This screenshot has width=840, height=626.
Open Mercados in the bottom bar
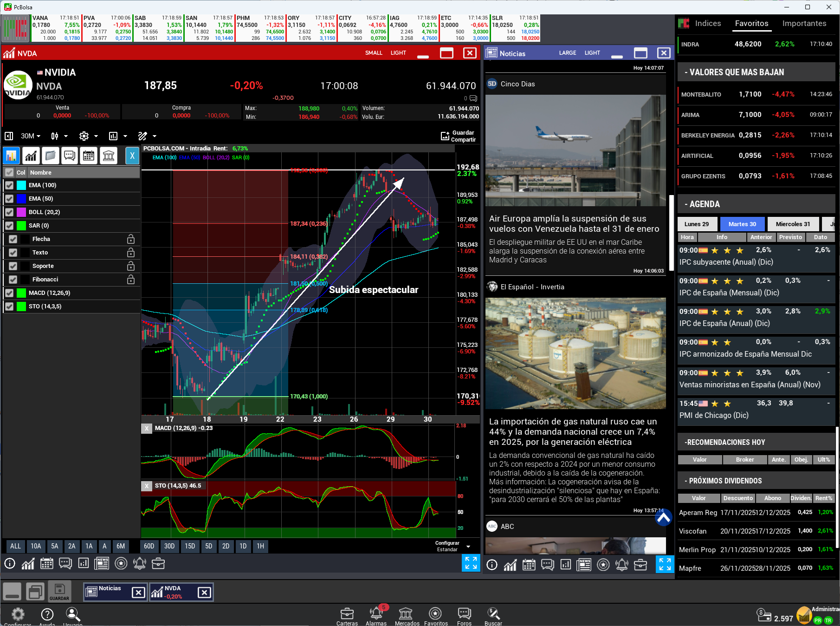407,616
